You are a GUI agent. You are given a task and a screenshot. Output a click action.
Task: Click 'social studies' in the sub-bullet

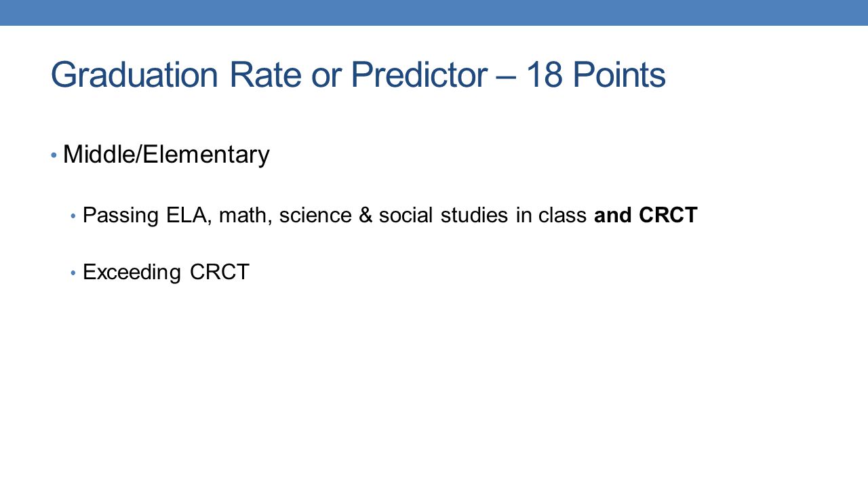[443, 216]
